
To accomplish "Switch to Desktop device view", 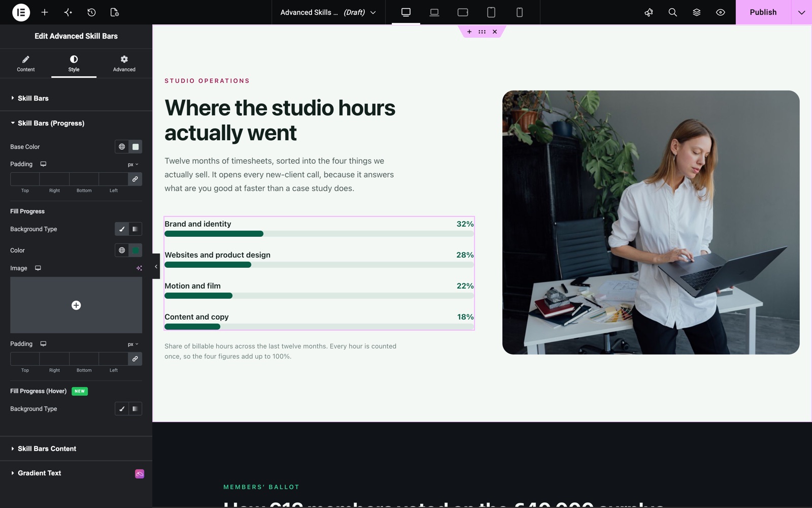I will click(406, 12).
